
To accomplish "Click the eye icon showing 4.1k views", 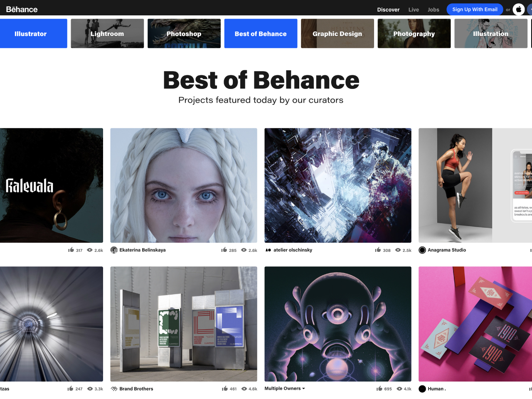I will 399,389.
